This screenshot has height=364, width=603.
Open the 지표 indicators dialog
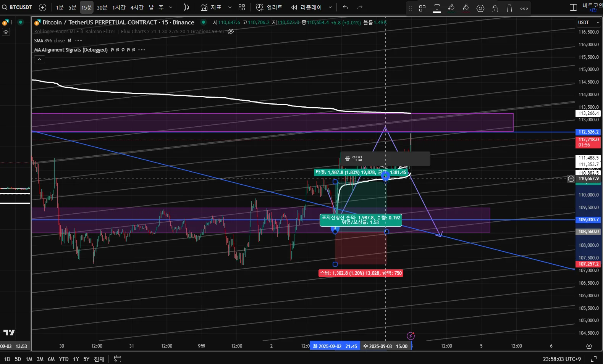click(211, 7)
